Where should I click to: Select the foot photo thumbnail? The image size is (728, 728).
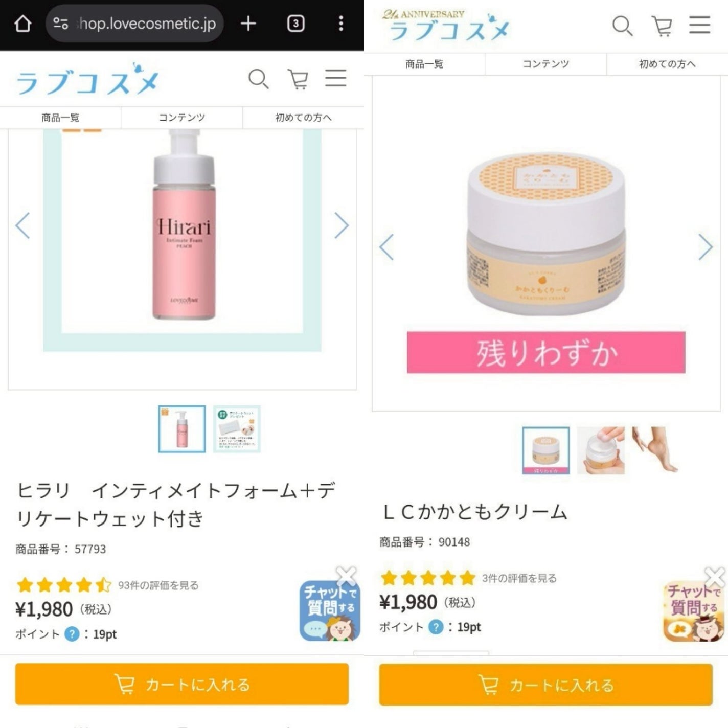[655, 450]
